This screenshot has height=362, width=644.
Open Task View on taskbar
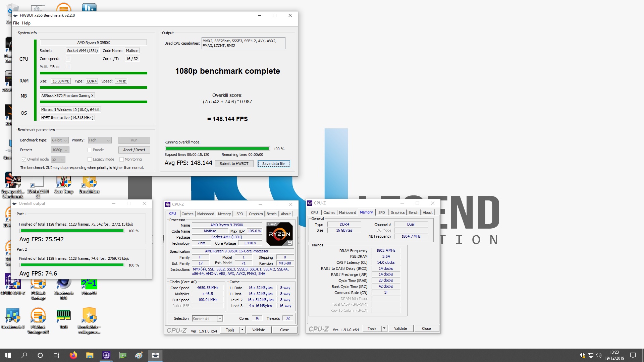(x=56, y=355)
